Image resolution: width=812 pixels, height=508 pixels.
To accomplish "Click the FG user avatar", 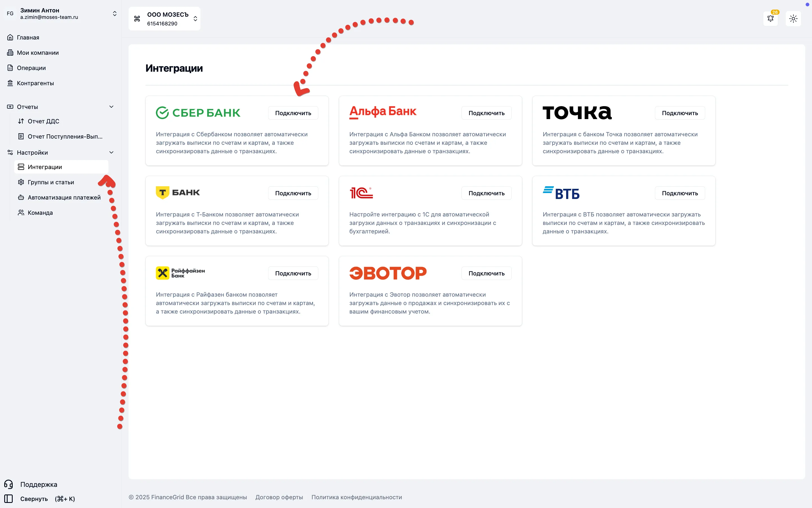I will click(x=10, y=14).
